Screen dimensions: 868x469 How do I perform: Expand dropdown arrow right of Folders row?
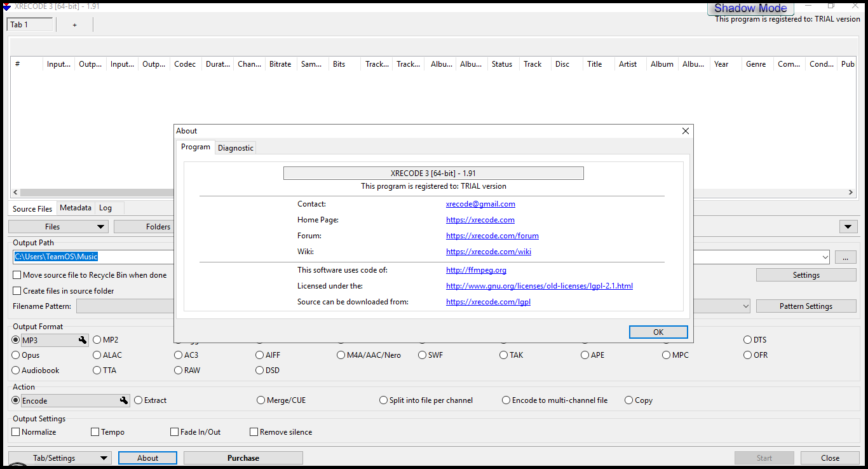click(x=848, y=227)
